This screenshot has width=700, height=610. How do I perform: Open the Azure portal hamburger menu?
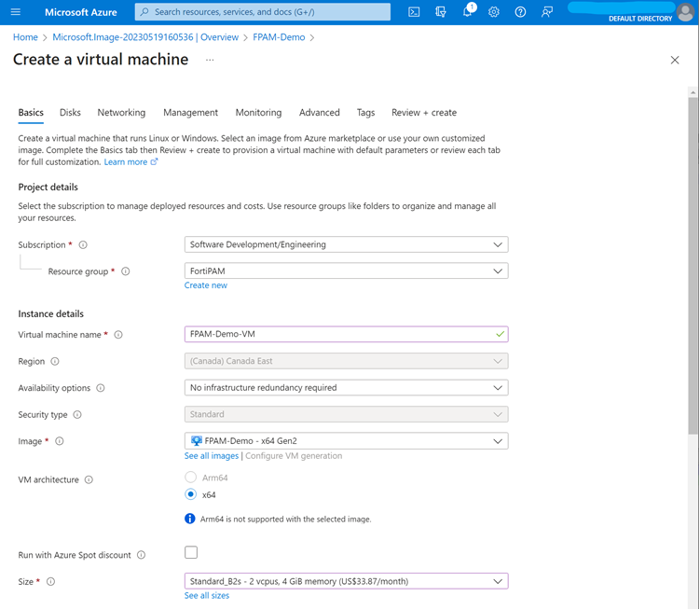click(x=16, y=12)
